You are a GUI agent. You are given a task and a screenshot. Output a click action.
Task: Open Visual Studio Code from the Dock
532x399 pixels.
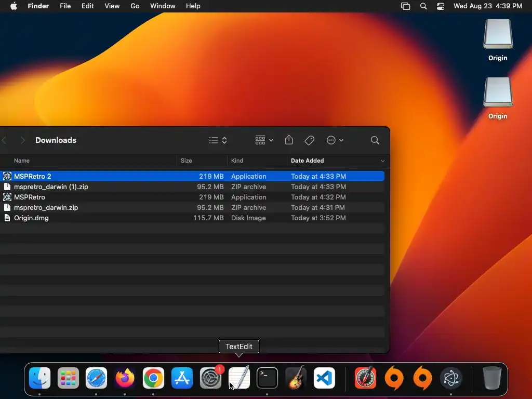(324, 378)
